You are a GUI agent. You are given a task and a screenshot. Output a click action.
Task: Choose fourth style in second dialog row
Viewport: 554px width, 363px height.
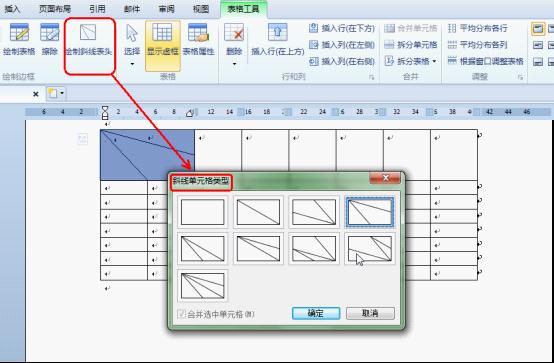pyautogui.click(x=370, y=248)
